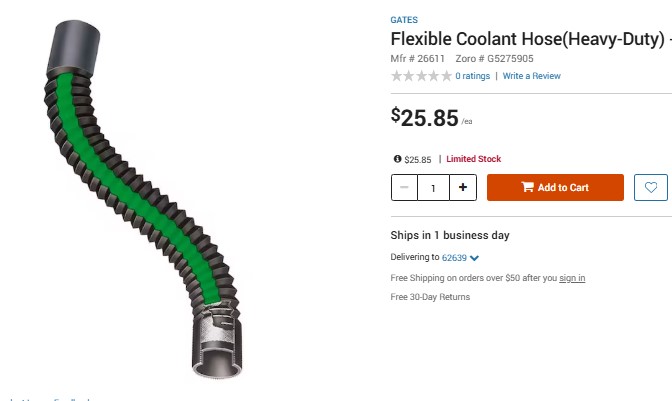Click Write a Review

531,76
